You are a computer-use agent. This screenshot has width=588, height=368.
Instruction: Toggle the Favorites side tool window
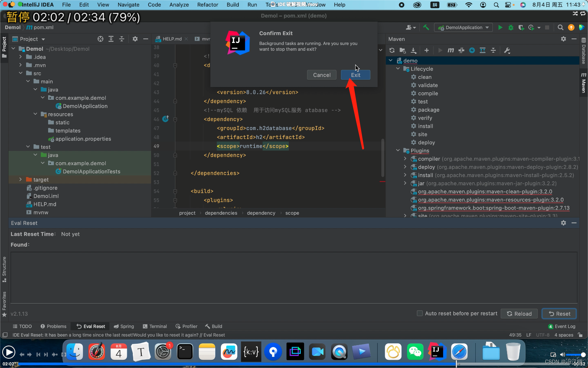click(4, 304)
